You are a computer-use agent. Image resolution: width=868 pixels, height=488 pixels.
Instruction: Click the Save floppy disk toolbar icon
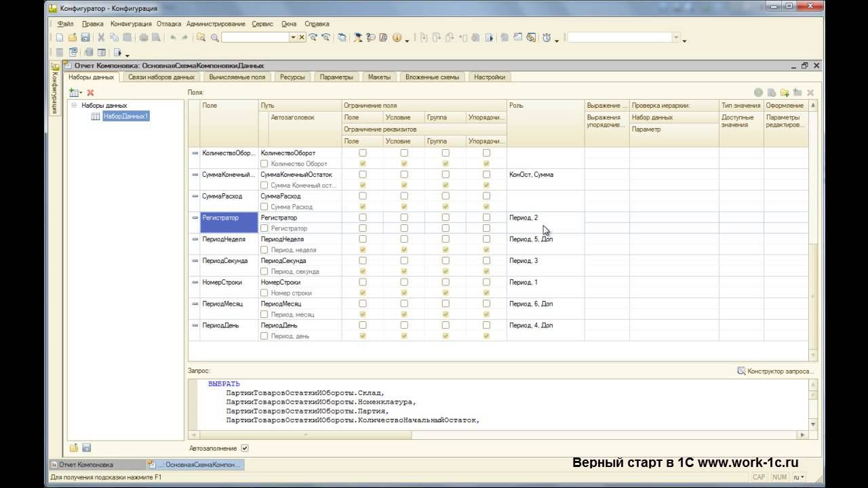85,38
